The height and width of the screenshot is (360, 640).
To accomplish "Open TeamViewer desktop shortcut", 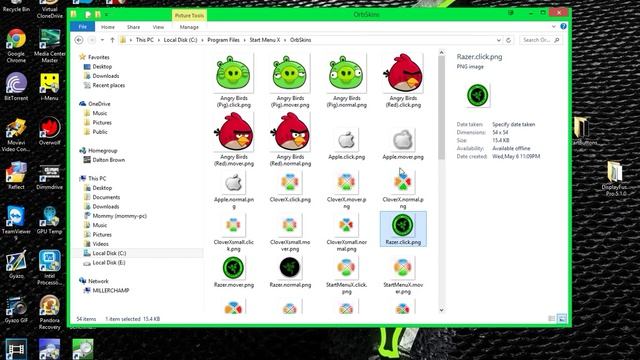I will tap(16, 223).
